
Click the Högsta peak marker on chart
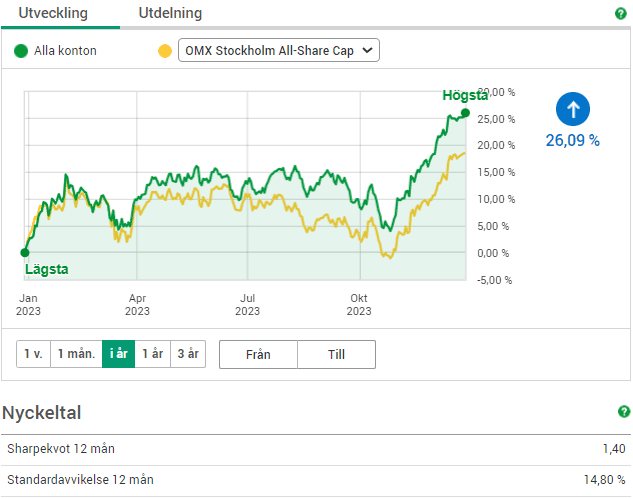pos(465,112)
